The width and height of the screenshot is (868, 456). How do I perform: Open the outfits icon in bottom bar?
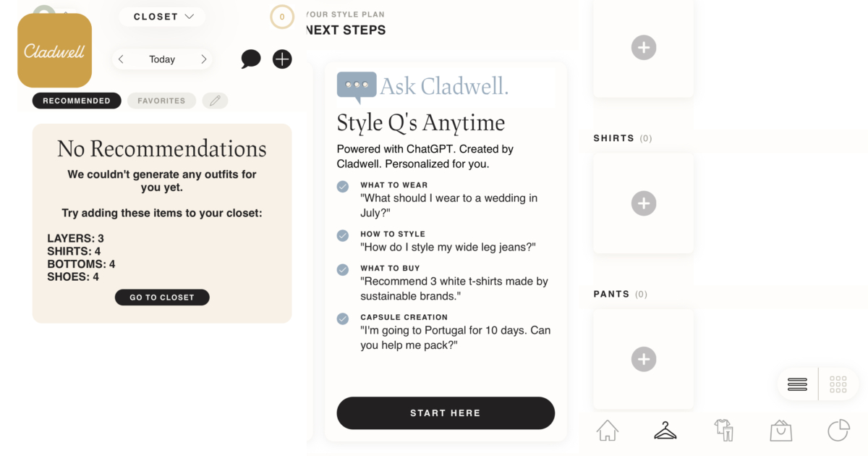pos(723,431)
